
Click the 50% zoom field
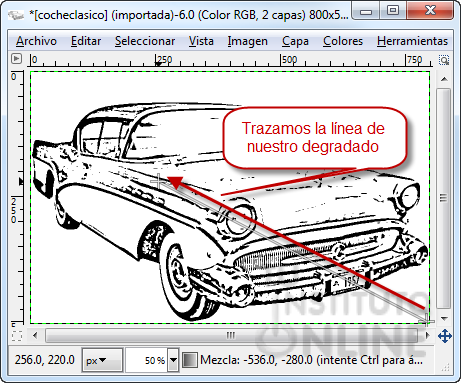(x=147, y=360)
